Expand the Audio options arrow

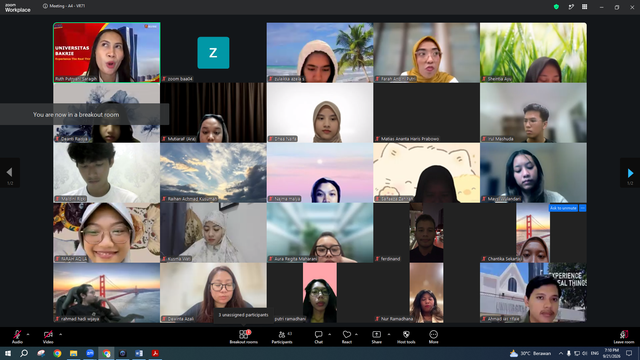click(28, 334)
